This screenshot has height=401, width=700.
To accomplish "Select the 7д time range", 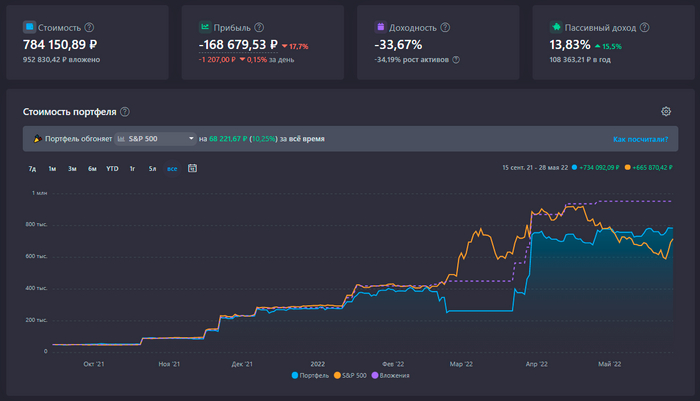I will coord(32,168).
